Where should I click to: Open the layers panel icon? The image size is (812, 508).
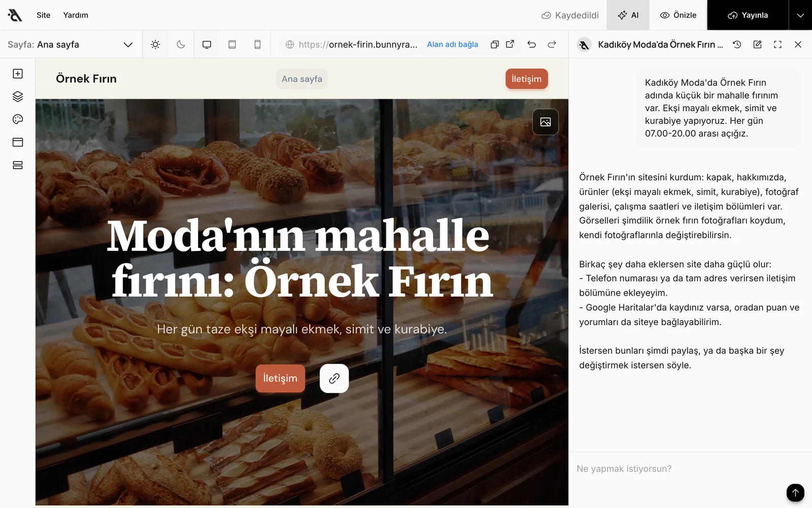click(x=18, y=97)
